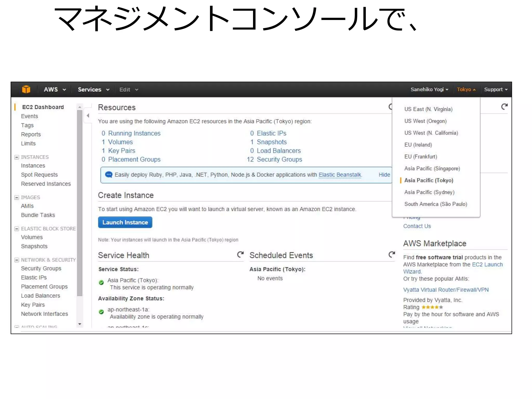This screenshot has height=399, width=532.
Task: Refresh the Scheduled Events panel
Action: pyautogui.click(x=392, y=255)
